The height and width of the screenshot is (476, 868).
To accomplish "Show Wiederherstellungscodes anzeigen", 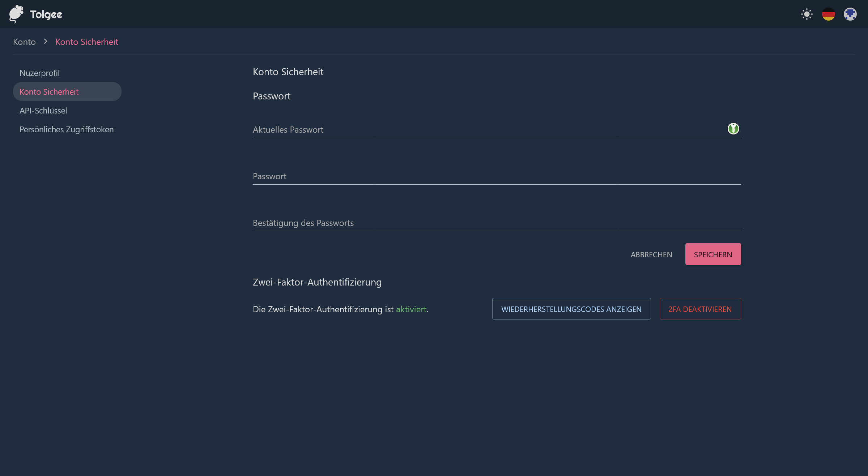I will coord(571,309).
